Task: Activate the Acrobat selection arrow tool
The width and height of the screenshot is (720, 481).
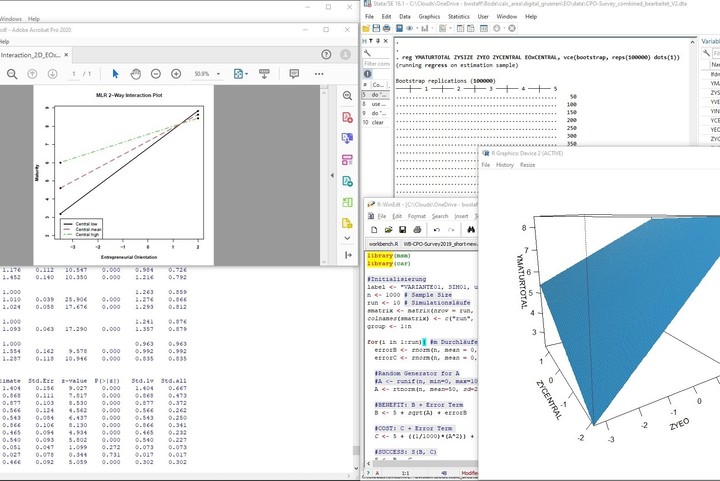Action: [115, 74]
